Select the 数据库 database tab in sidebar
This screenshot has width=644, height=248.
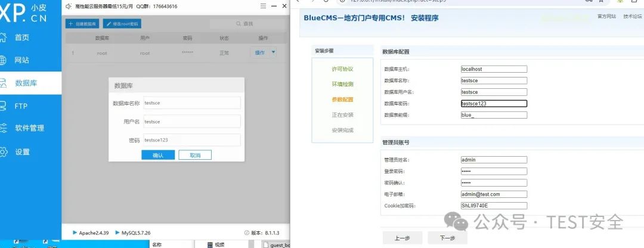click(31, 83)
